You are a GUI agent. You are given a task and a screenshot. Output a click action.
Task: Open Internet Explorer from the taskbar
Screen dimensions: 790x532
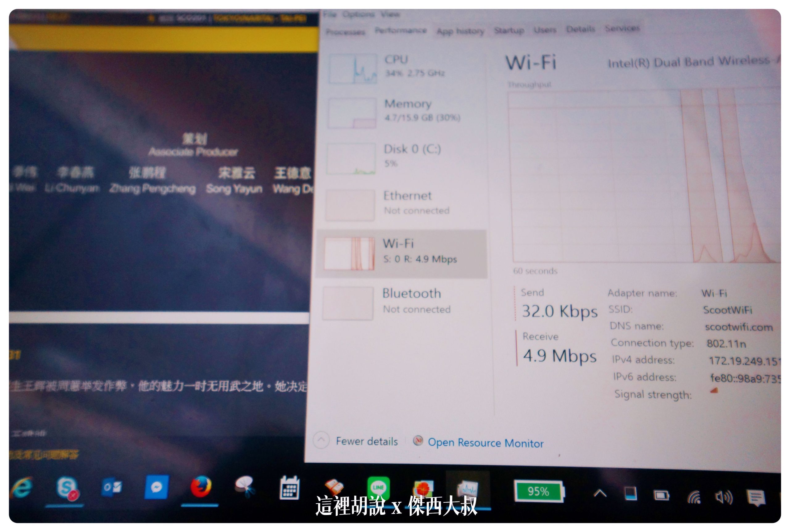tap(21, 488)
